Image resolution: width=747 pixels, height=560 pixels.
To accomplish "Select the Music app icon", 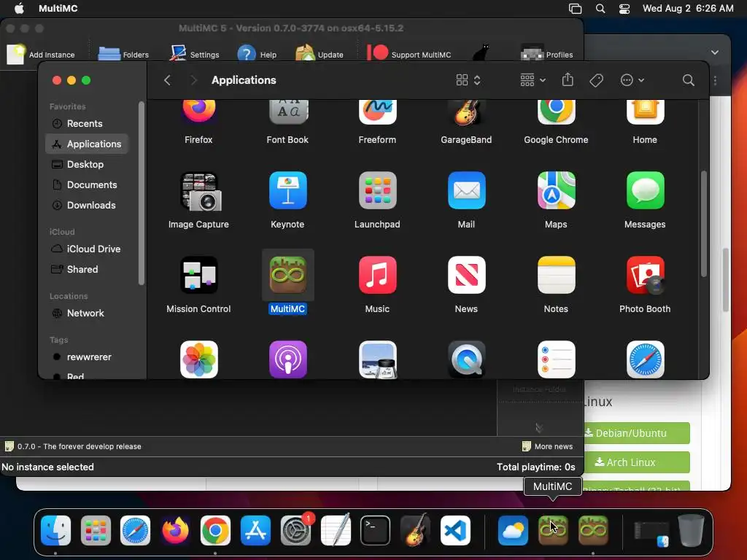I will point(377,275).
